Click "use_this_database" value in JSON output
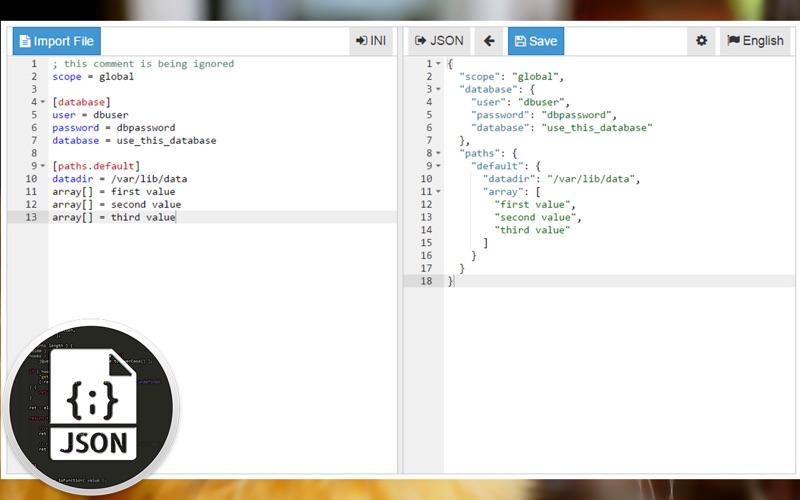 597,128
